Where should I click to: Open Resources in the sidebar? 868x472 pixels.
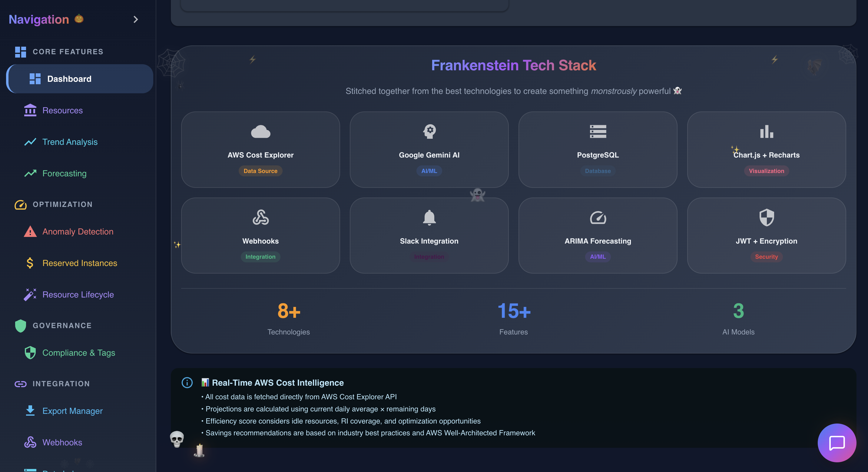pyautogui.click(x=62, y=110)
